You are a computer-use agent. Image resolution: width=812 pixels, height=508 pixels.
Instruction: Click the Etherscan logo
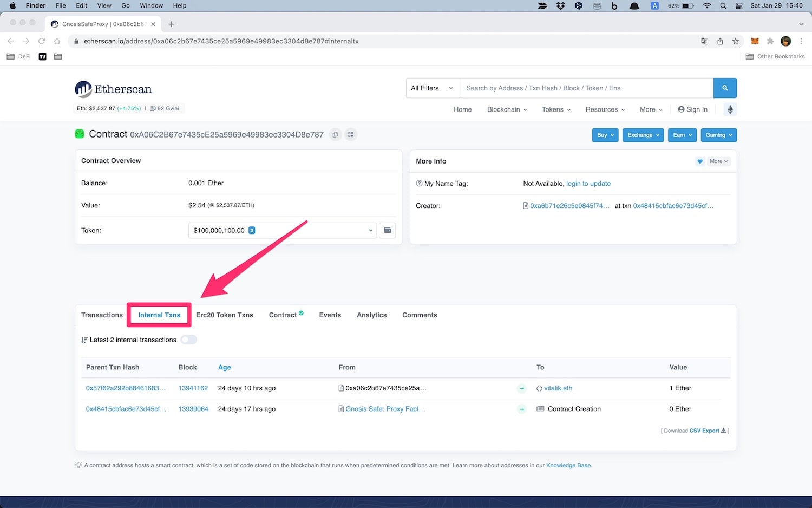click(x=114, y=89)
